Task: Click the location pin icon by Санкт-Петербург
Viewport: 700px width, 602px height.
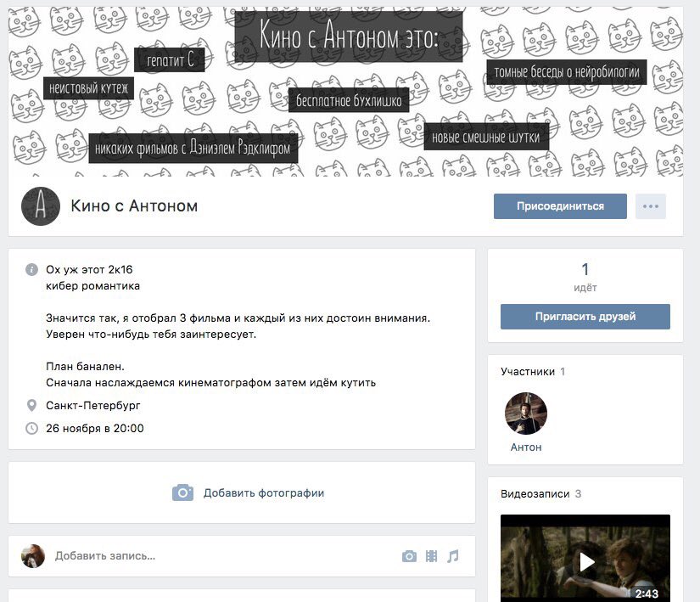Action: click(x=32, y=406)
